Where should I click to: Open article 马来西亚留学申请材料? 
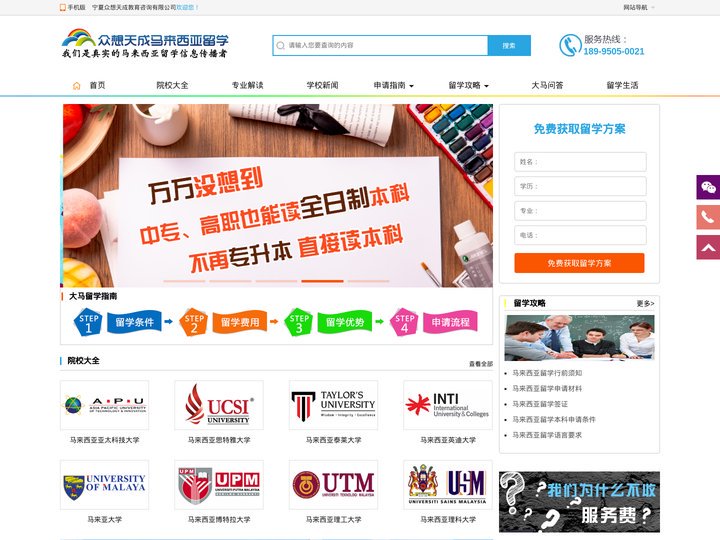[547, 388]
